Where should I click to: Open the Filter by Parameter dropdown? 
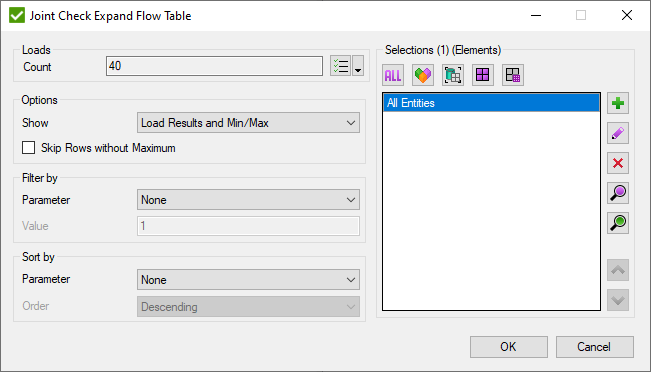coord(248,200)
